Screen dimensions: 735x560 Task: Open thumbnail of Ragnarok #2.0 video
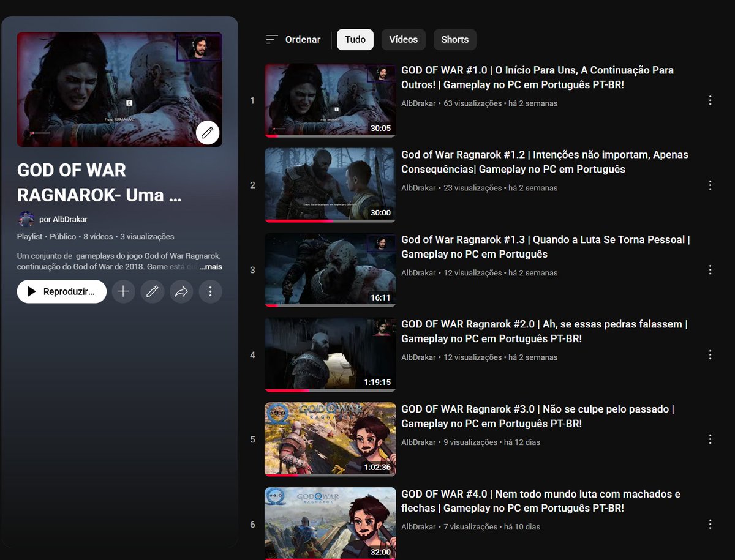coord(330,354)
